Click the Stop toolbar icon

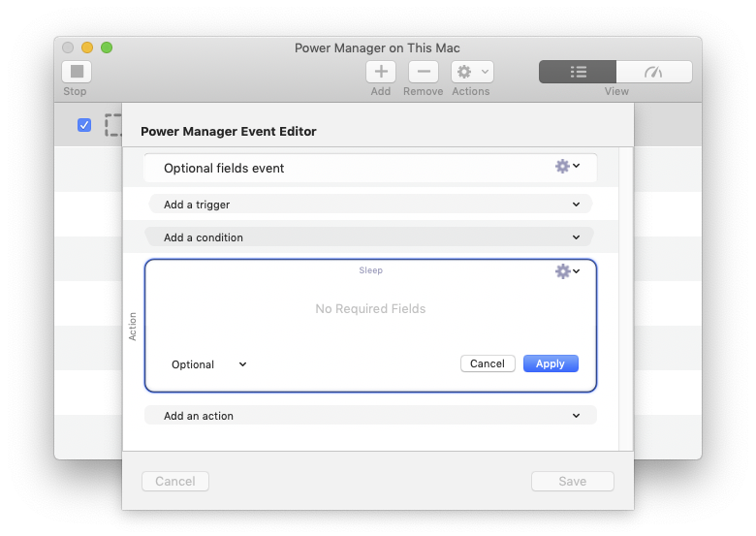pyautogui.click(x=77, y=72)
